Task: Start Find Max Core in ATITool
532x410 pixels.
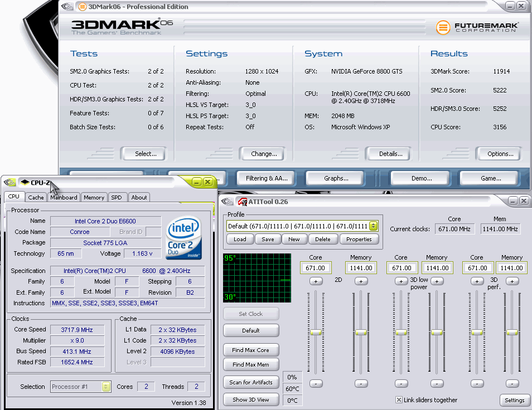Action: pyautogui.click(x=251, y=350)
